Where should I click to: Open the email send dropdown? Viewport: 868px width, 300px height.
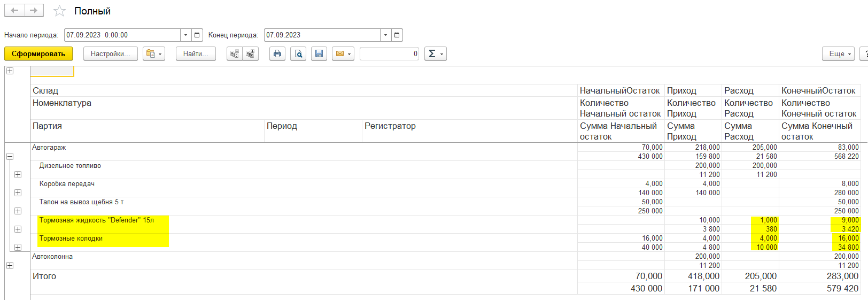tap(343, 54)
